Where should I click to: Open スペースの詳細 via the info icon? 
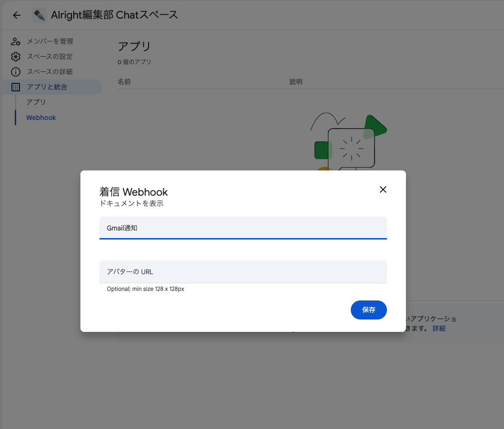tap(16, 71)
